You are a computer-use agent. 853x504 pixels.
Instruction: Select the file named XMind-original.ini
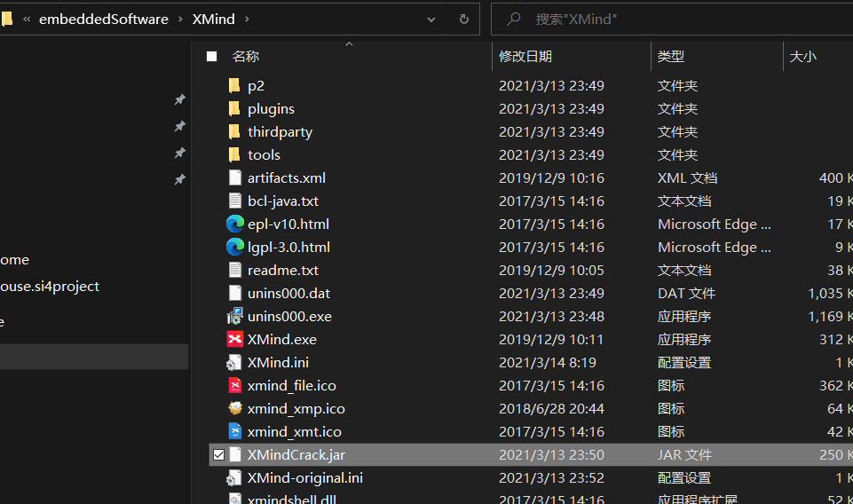click(305, 478)
